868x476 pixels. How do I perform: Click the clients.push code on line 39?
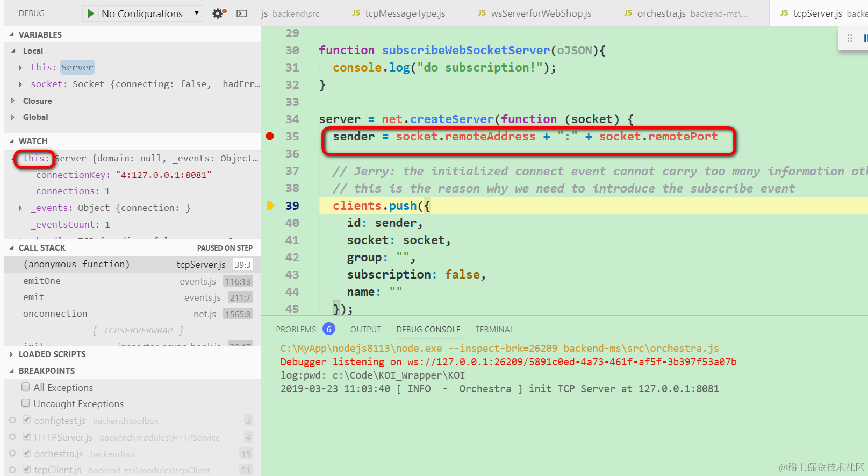pos(381,205)
